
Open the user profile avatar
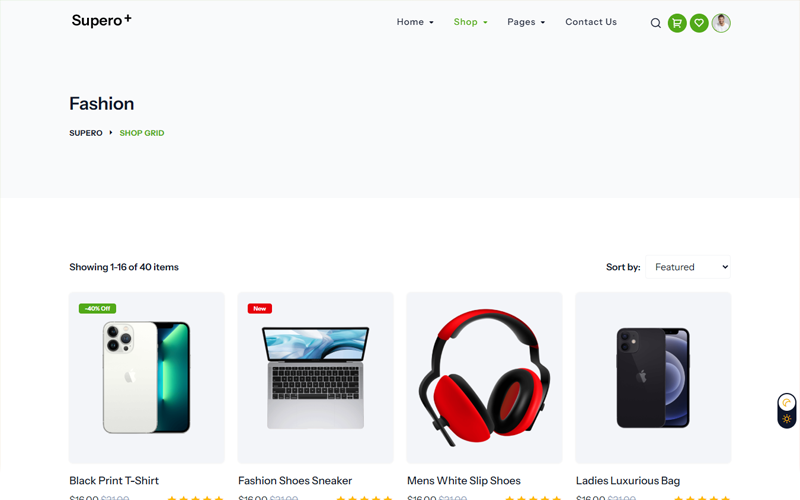pyautogui.click(x=721, y=23)
